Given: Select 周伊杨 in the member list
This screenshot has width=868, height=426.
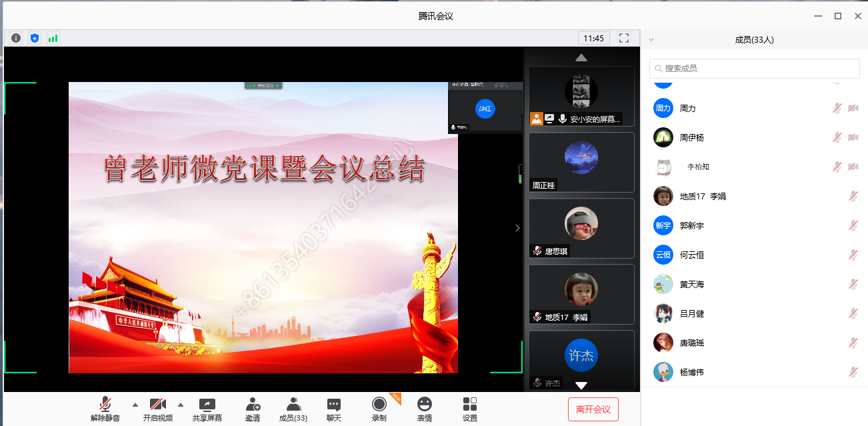Looking at the screenshot, I should pos(691,137).
